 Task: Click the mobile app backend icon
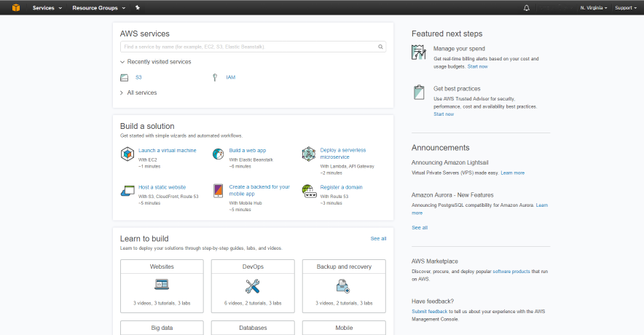(x=218, y=191)
